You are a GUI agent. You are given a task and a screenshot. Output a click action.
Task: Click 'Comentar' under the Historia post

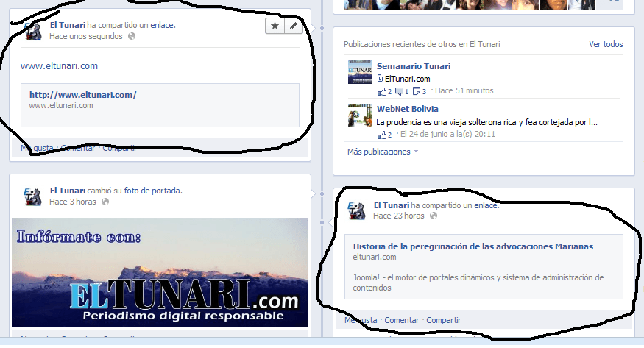tap(401, 320)
